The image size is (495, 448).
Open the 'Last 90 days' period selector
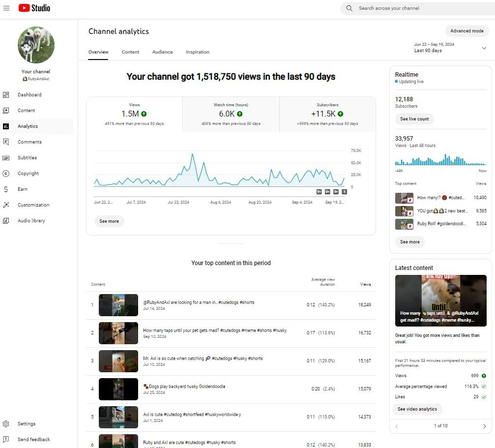pyautogui.click(x=450, y=48)
